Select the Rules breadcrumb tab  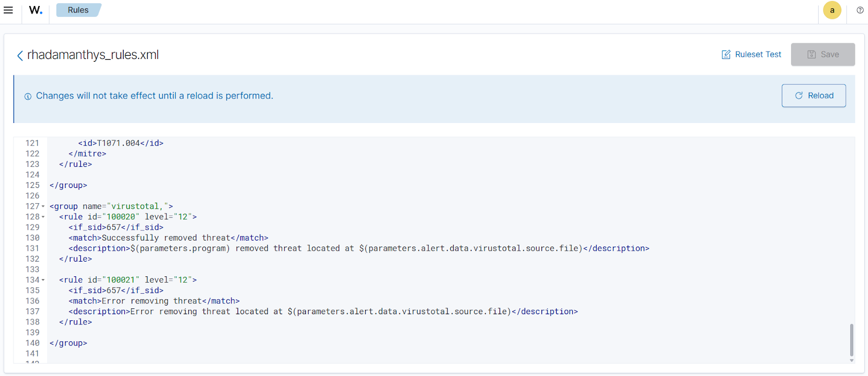tap(78, 10)
